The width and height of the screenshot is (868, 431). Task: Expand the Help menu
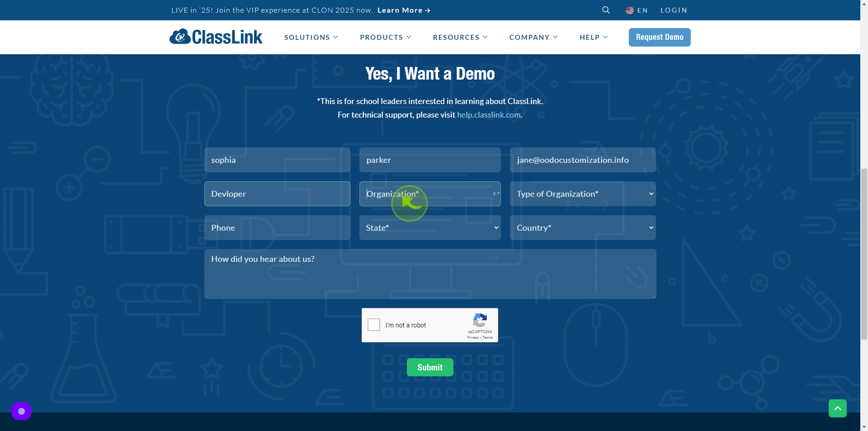click(x=594, y=37)
